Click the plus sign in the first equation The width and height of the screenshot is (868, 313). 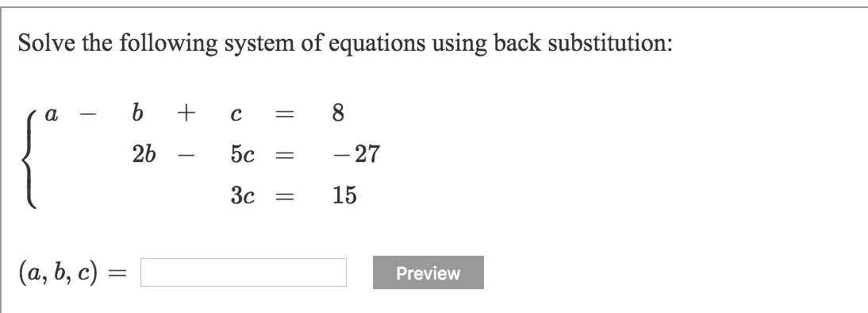[186, 114]
